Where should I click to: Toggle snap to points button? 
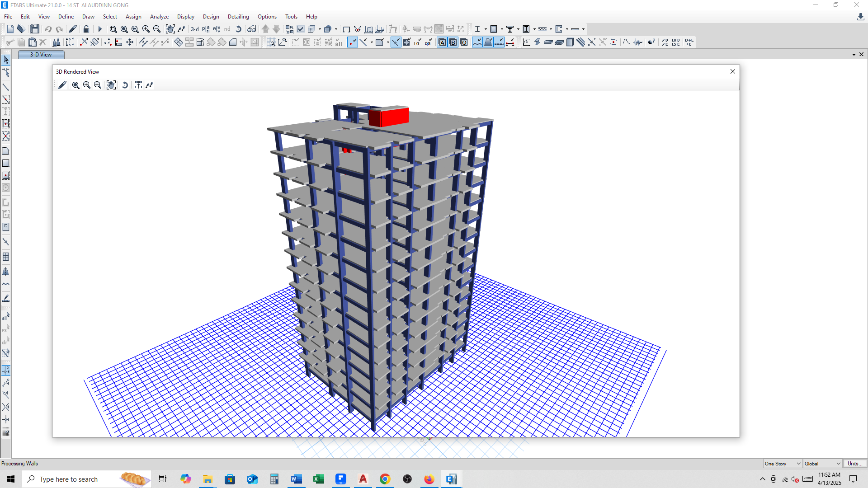(353, 42)
